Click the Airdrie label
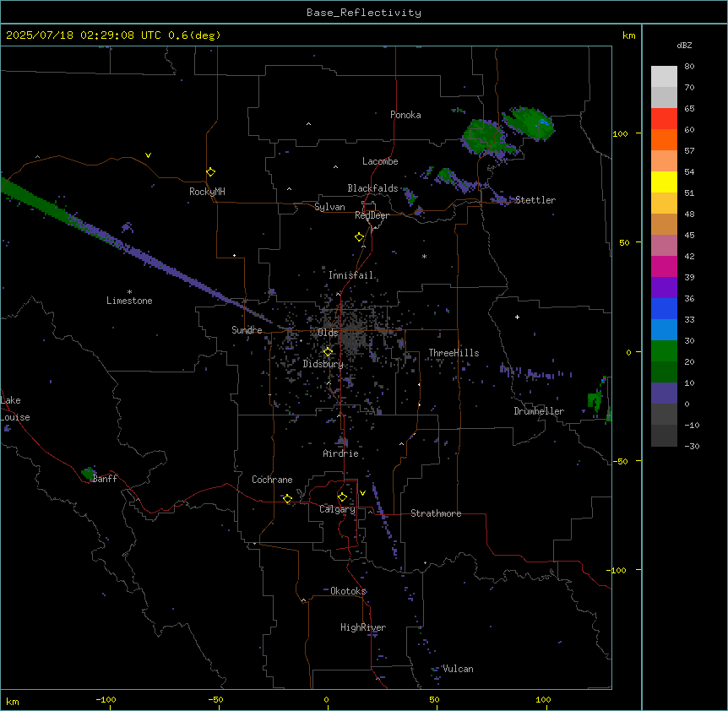 (341, 453)
